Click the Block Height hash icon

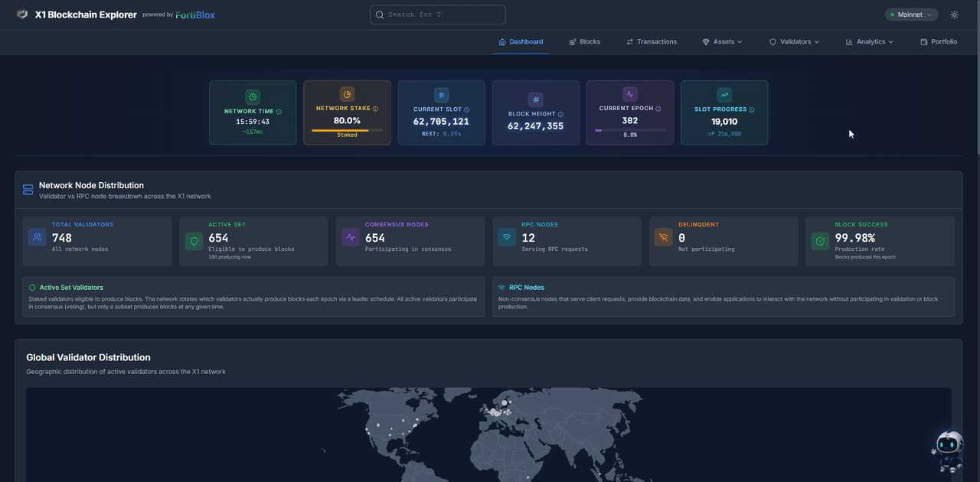[x=535, y=99]
